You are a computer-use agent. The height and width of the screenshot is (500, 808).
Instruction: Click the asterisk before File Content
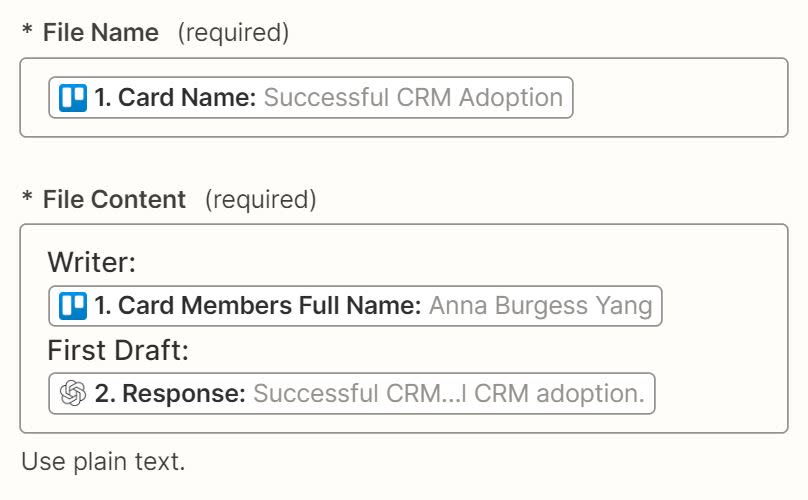[27, 200]
